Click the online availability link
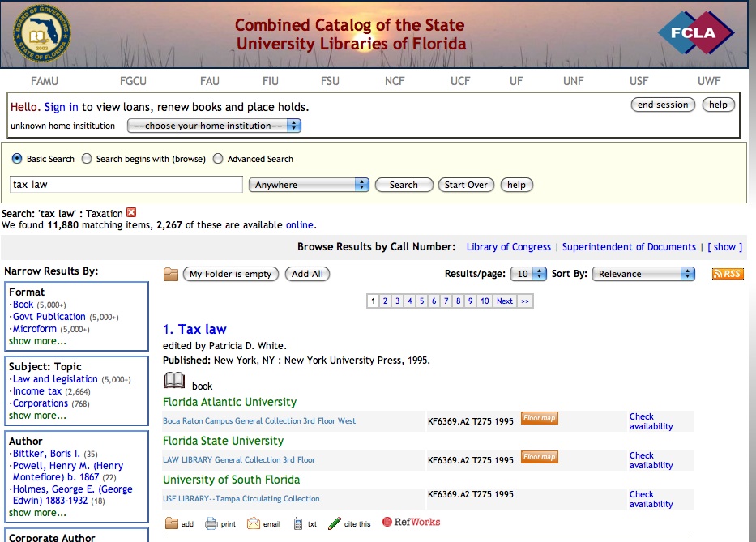 pos(300,225)
